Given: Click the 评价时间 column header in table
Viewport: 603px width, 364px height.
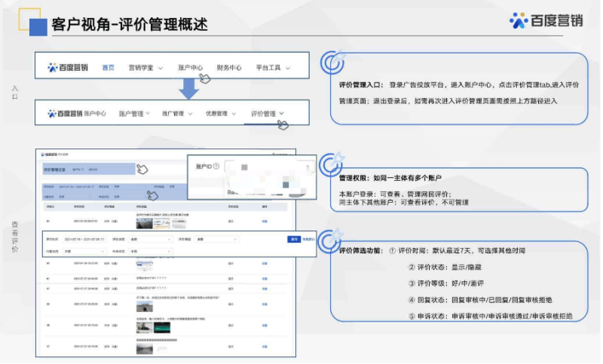Looking at the screenshot, I should point(79,207).
